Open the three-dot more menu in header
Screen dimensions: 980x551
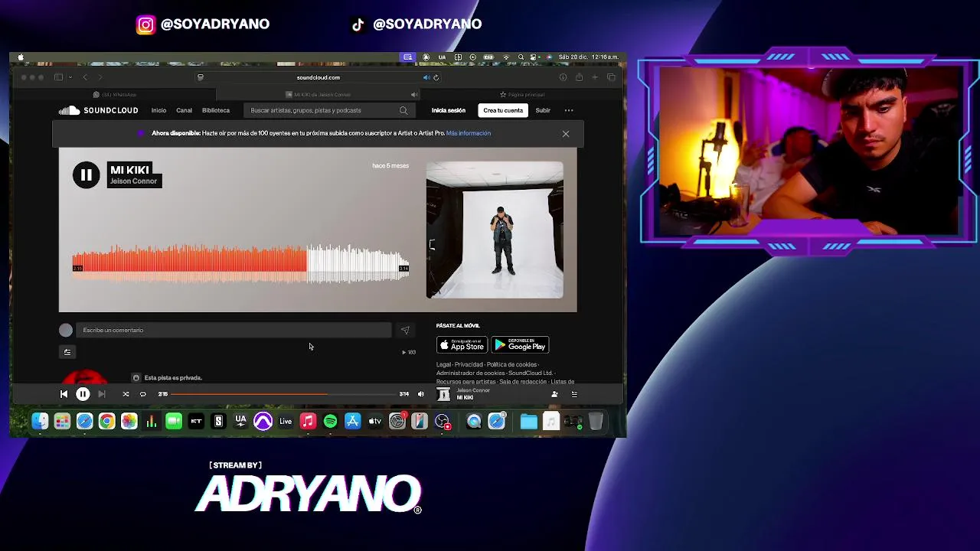coord(569,110)
